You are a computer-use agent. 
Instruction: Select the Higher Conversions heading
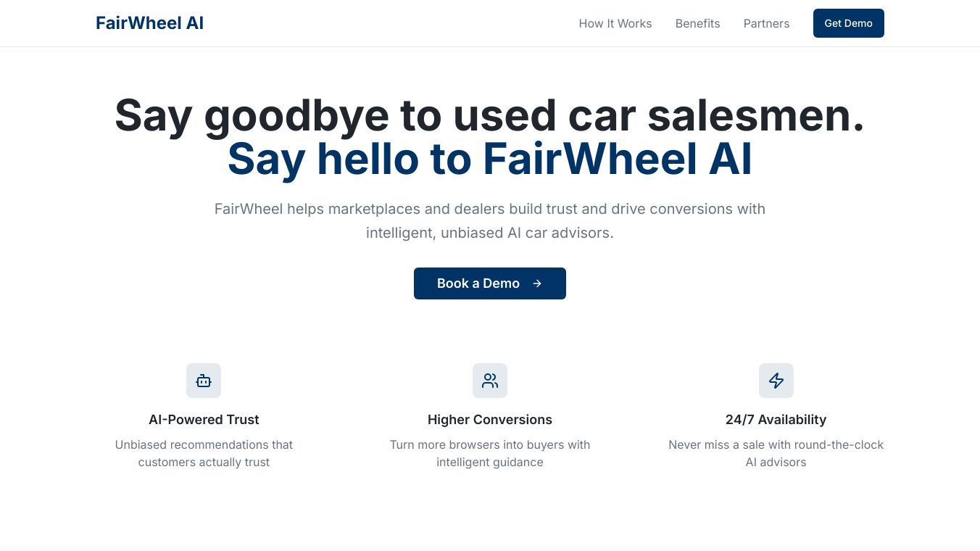(490, 420)
